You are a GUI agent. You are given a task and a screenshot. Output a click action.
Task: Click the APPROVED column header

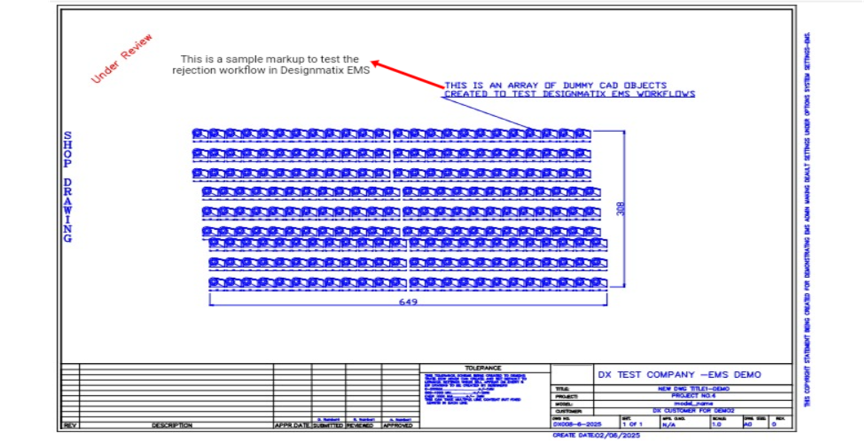(x=398, y=425)
